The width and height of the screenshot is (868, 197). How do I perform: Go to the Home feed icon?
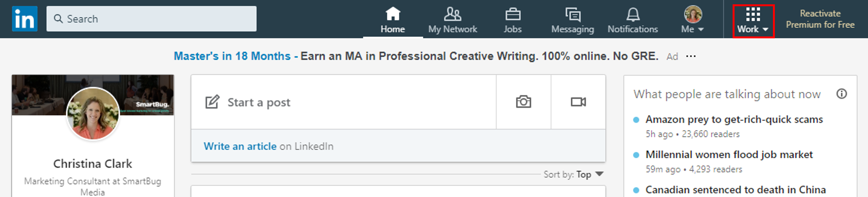[393, 14]
